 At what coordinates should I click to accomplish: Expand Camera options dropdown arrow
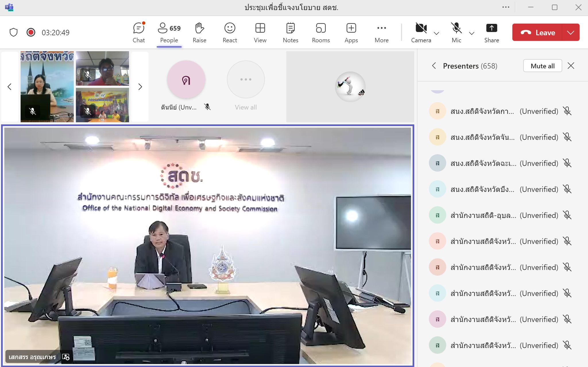coord(436,33)
